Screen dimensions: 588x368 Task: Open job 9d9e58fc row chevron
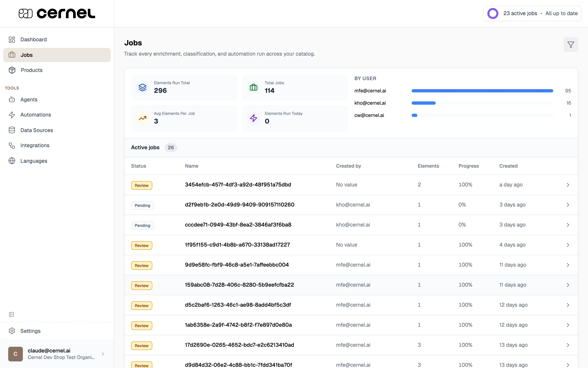point(568,265)
